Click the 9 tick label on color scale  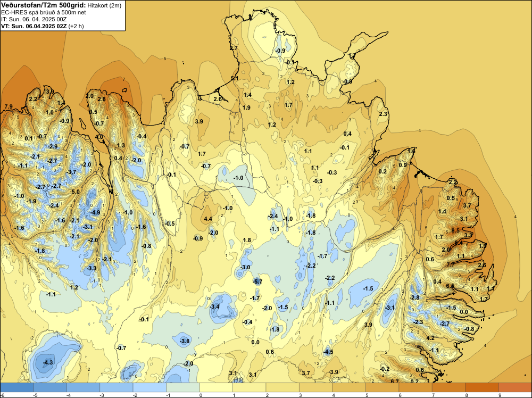point(500,395)
